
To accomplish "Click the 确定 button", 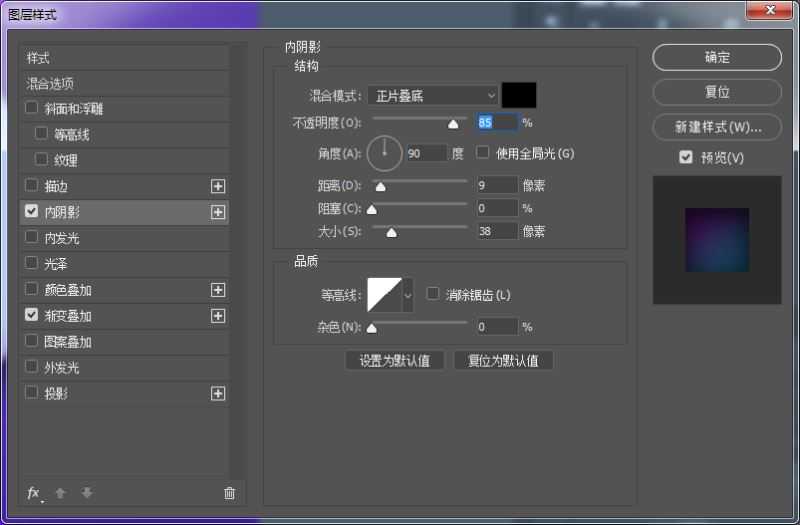I will (x=716, y=58).
